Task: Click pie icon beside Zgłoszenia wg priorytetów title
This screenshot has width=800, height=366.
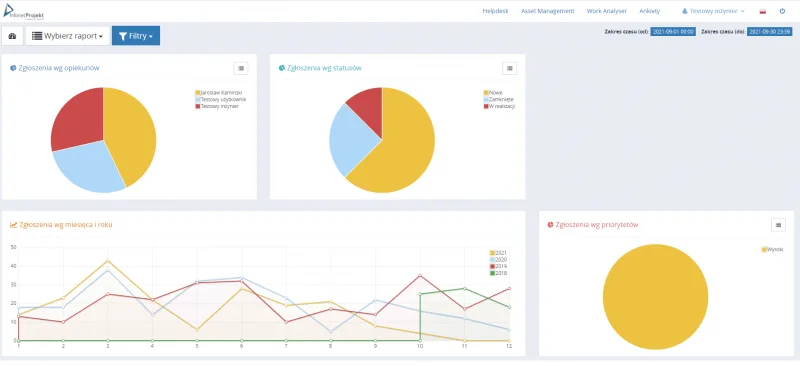Action: click(551, 225)
